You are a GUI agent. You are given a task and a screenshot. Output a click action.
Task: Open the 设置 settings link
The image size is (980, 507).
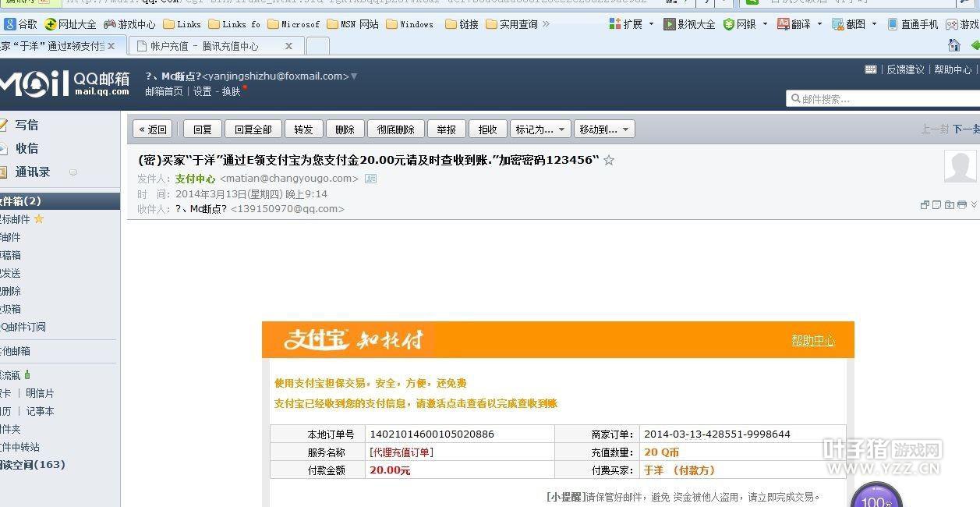click(x=203, y=91)
